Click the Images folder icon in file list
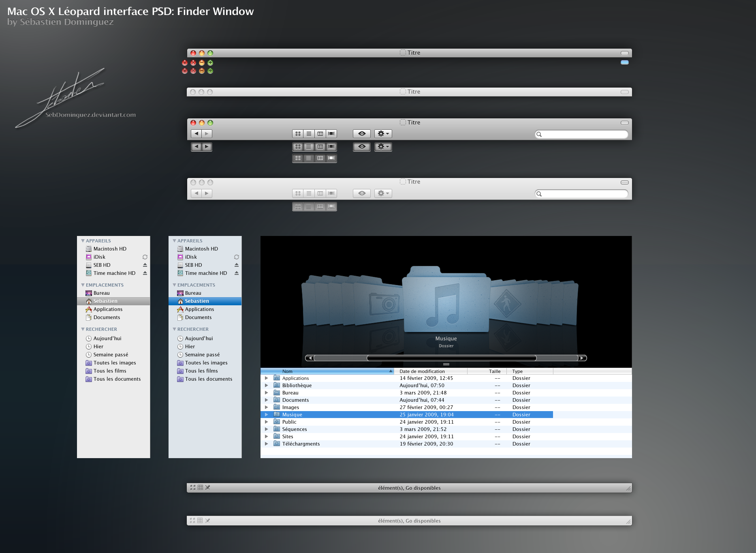 (x=277, y=407)
